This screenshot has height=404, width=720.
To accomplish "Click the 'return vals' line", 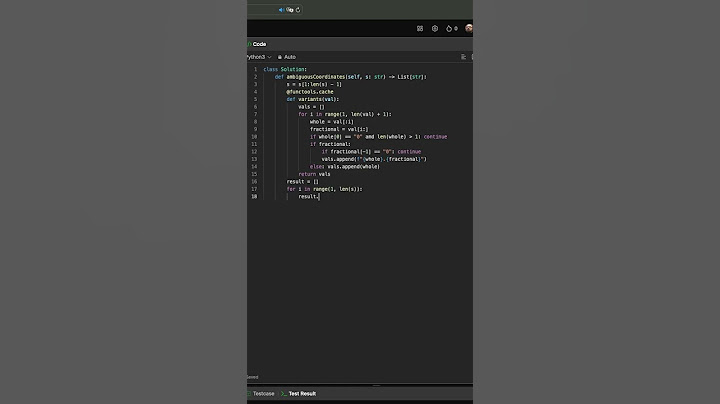I will pos(314,174).
